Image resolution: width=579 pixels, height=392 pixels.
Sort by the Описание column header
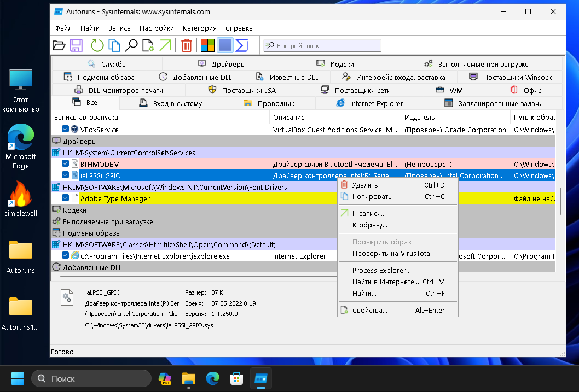pyautogui.click(x=335, y=117)
